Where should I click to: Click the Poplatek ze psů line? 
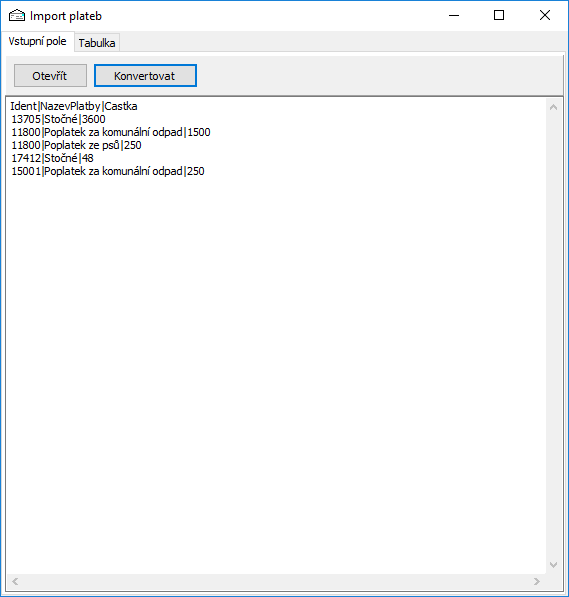tap(76, 145)
